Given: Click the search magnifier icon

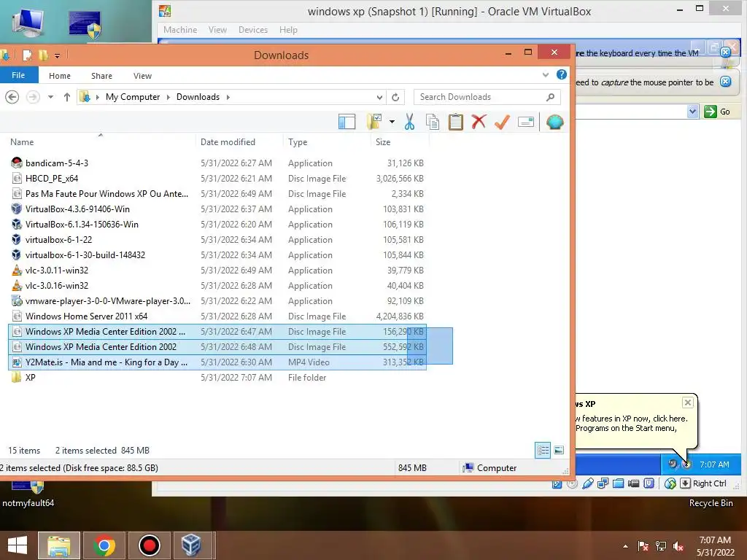Looking at the screenshot, I should pyautogui.click(x=551, y=97).
